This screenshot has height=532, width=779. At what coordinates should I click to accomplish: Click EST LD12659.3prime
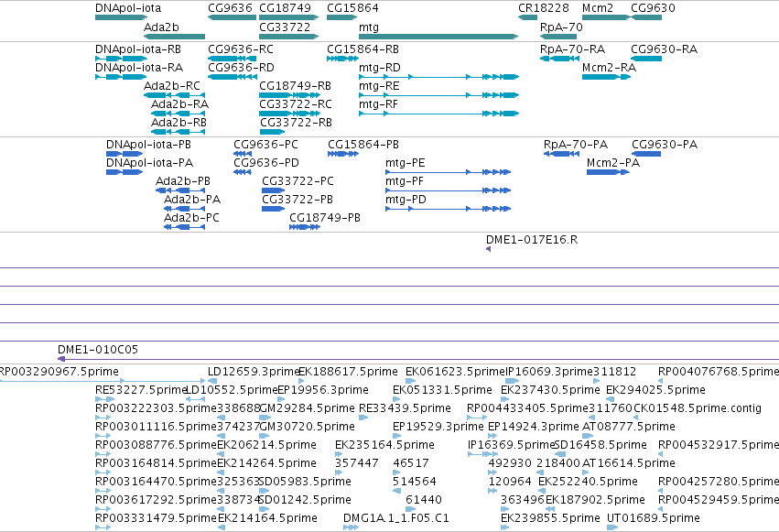[x=254, y=372]
